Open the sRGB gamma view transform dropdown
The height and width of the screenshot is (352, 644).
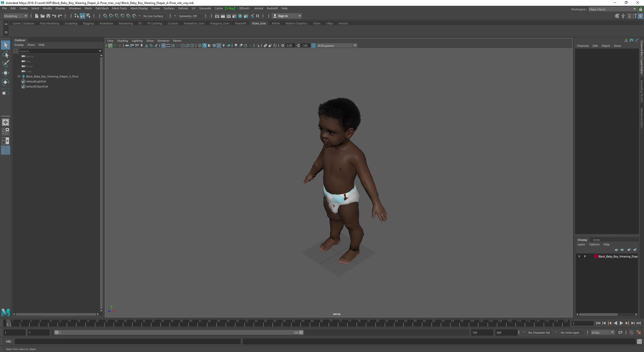coord(355,46)
